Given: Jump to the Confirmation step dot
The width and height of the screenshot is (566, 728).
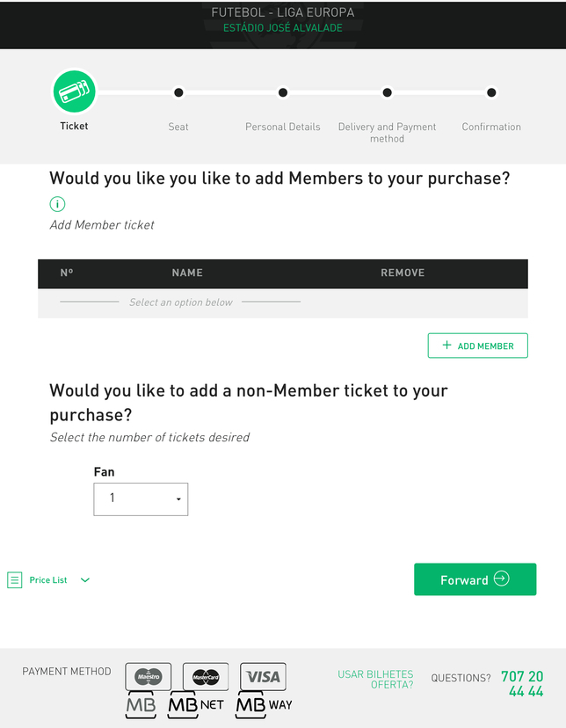Looking at the screenshot, I should [491, 93].
